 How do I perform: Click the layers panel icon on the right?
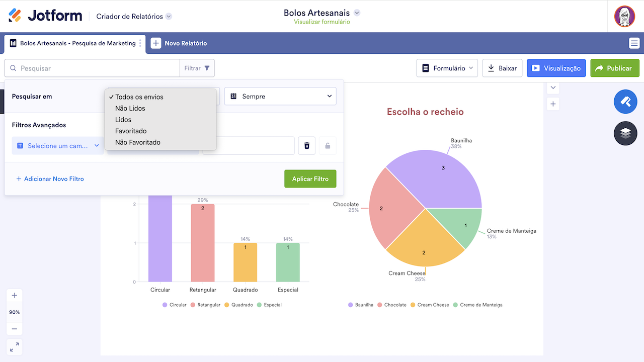point(625,133)
